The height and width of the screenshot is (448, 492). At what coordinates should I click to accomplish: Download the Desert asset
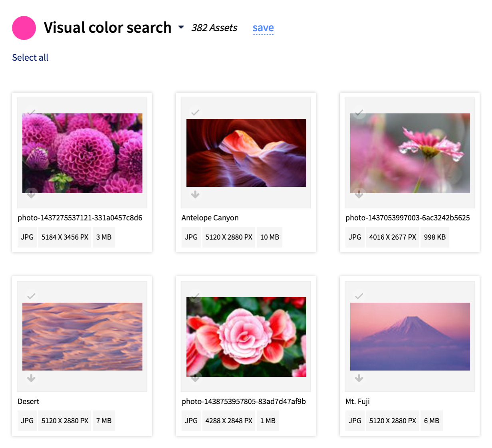pos(31,378)
